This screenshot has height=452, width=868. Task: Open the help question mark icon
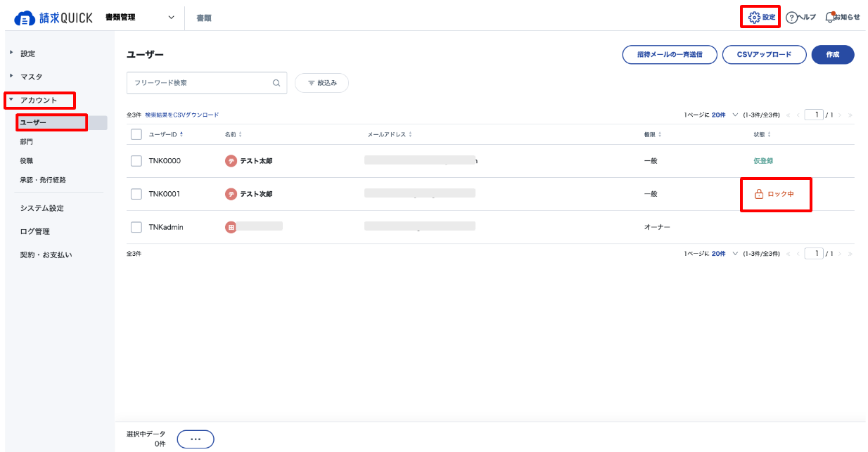coord(791,18)
